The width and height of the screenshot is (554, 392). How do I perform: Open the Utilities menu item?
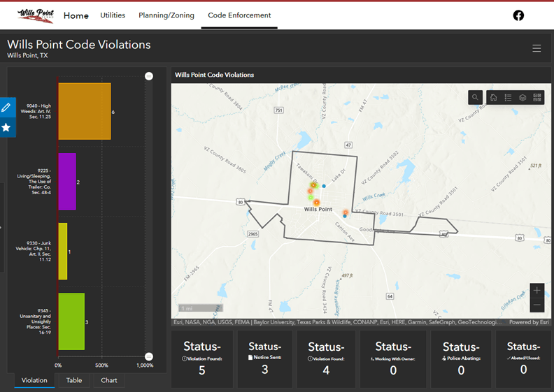tap(113, 15)
